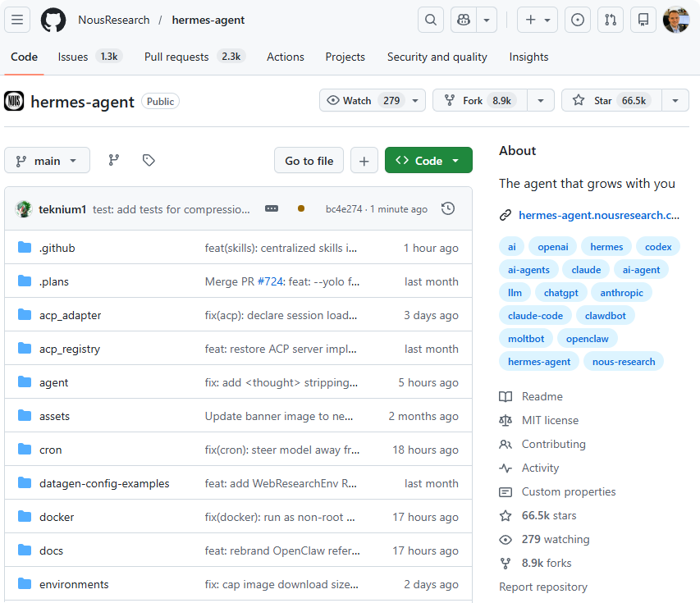Click the Go to file search field
The height and width of the screenshot is (603, 700).
(309, 160)
